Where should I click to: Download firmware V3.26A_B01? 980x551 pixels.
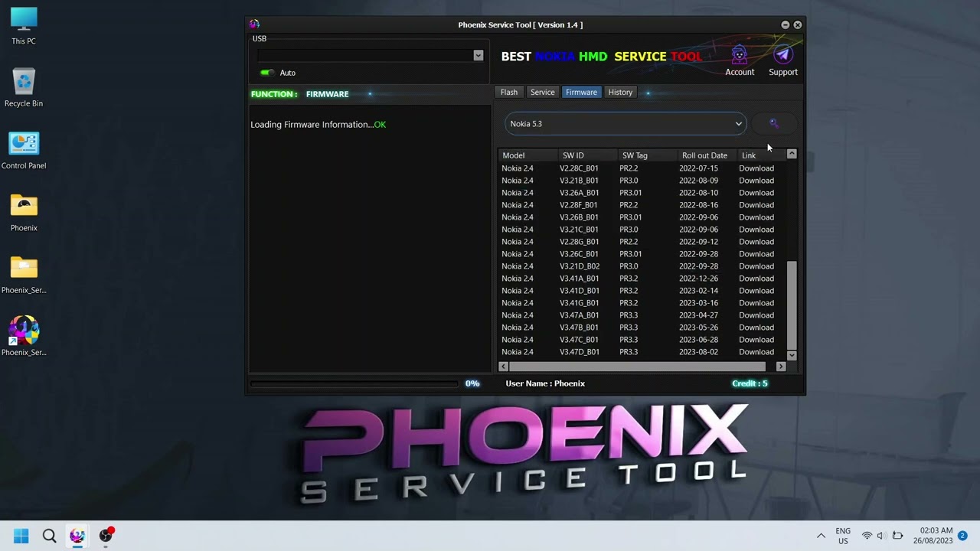(x=756, y=193)
